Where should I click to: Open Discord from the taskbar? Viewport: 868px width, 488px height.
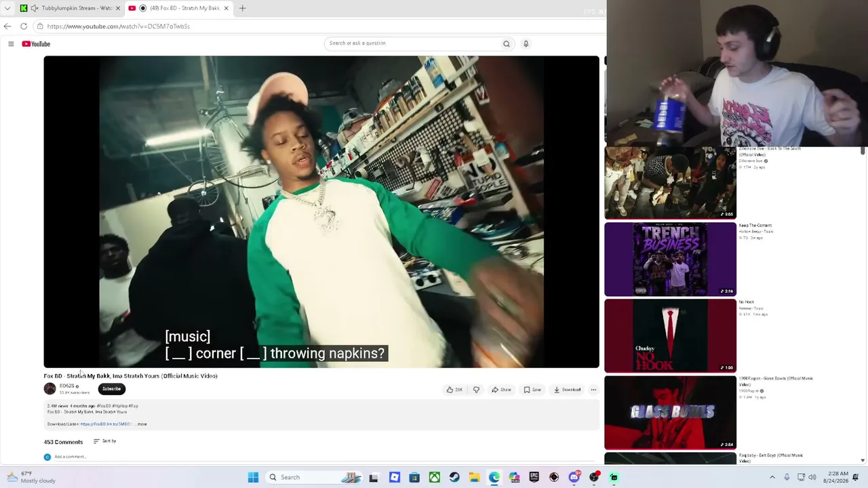[574, 477]
